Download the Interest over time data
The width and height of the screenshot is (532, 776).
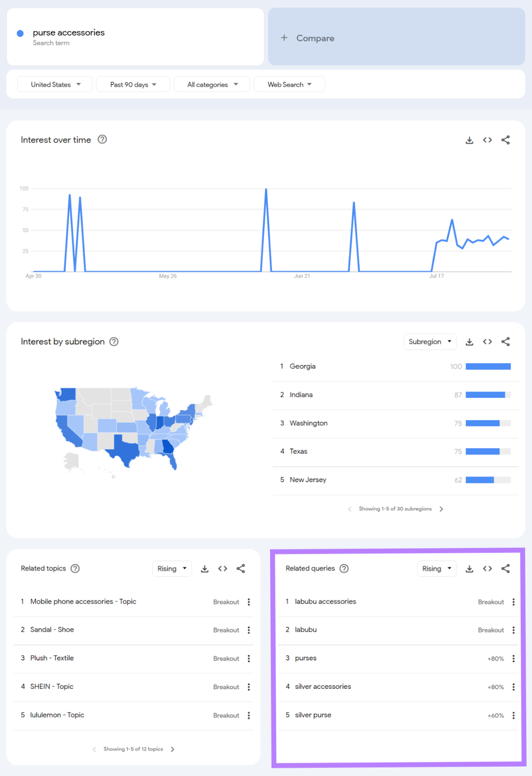click(x=469, y=140)
